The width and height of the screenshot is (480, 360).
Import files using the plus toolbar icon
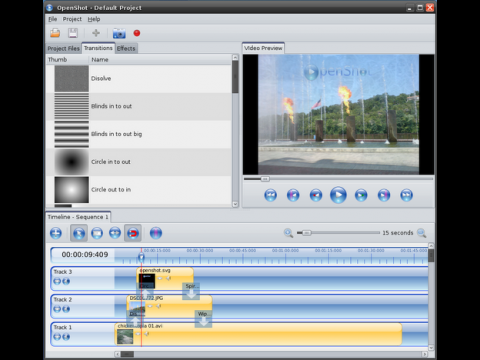[96, 33]
